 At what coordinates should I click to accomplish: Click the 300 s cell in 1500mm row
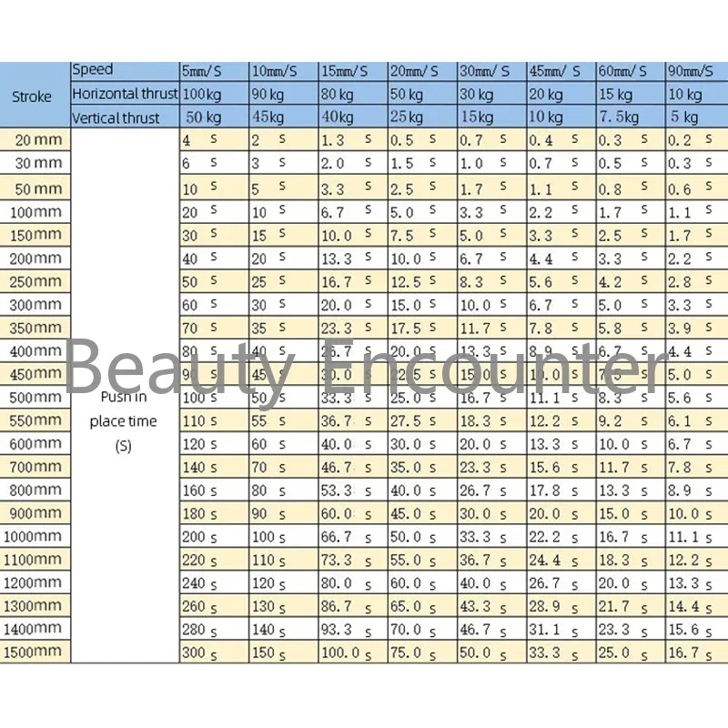click(214, 652)
